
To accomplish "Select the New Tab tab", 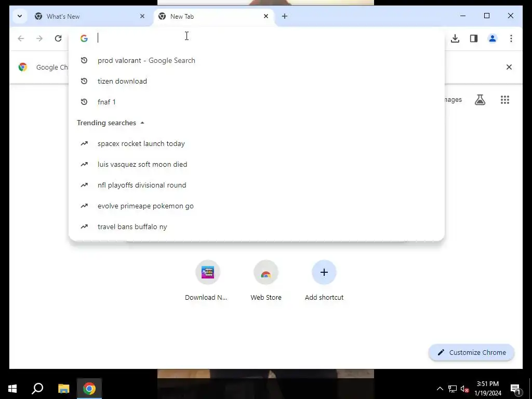I will [214, 16].
